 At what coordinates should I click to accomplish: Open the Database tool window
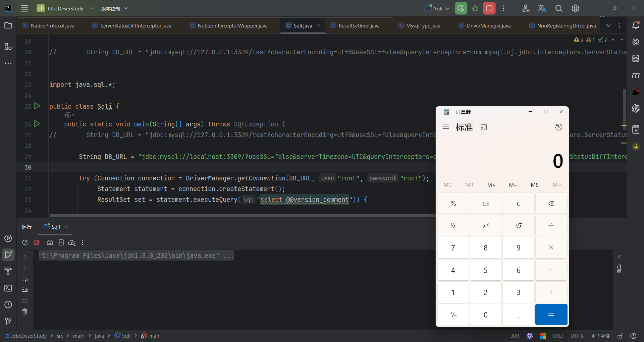pyautogui.click(x=636, y=59)
